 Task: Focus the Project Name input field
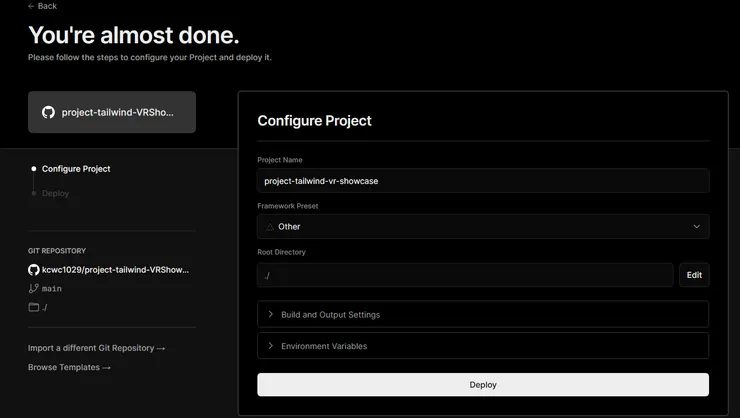coord(483,181)
